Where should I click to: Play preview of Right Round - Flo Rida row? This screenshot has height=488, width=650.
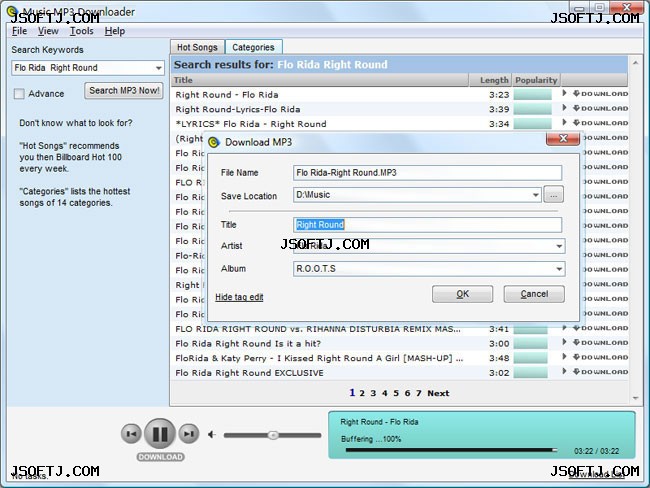564,93
